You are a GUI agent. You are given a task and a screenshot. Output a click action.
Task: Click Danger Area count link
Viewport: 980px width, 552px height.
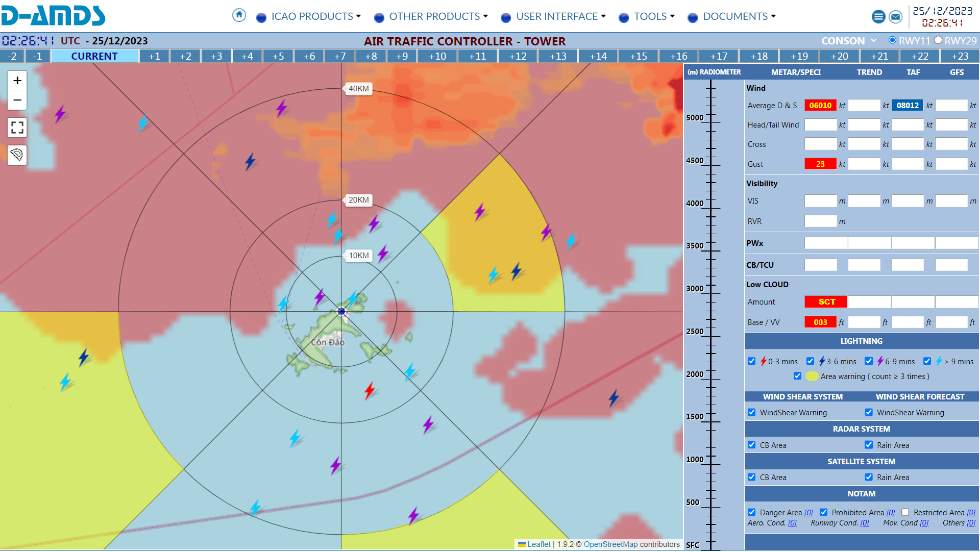click(808, 513)
